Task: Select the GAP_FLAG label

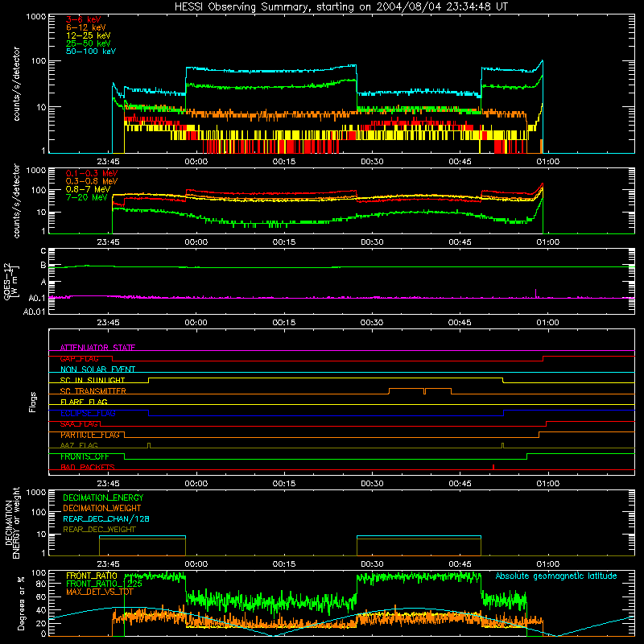Action: 79,358
